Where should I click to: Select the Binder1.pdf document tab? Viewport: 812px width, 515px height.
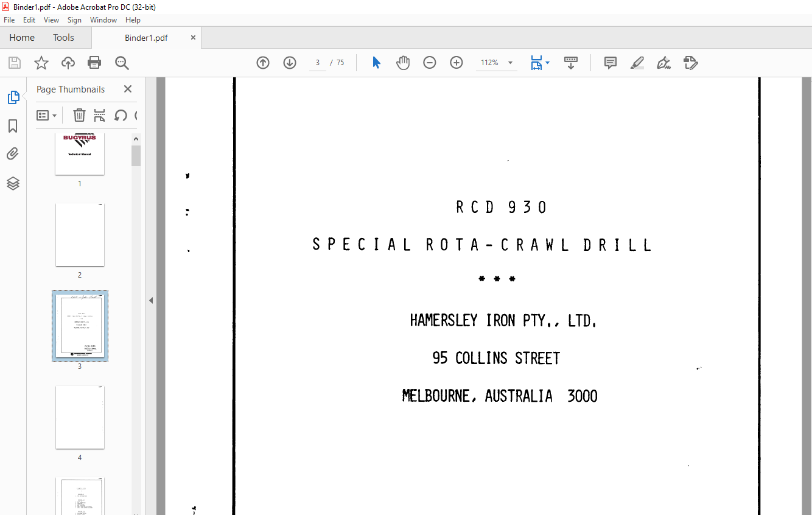click(146, 38)
